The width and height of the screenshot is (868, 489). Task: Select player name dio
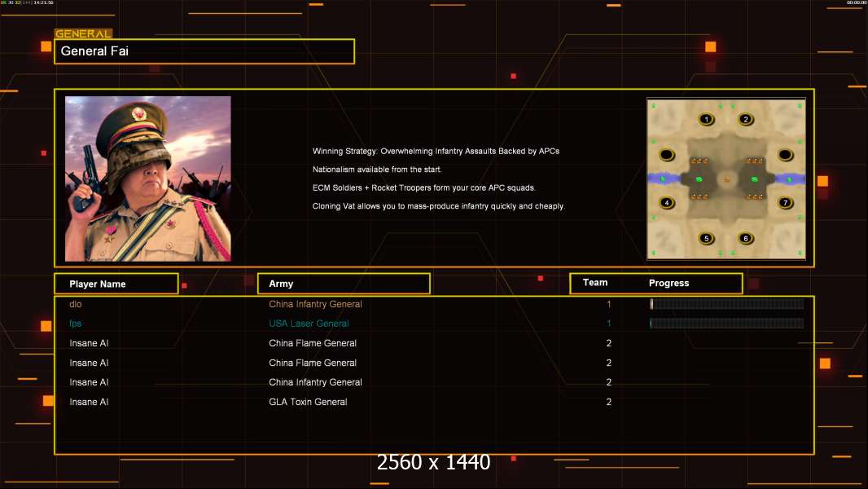75,304
